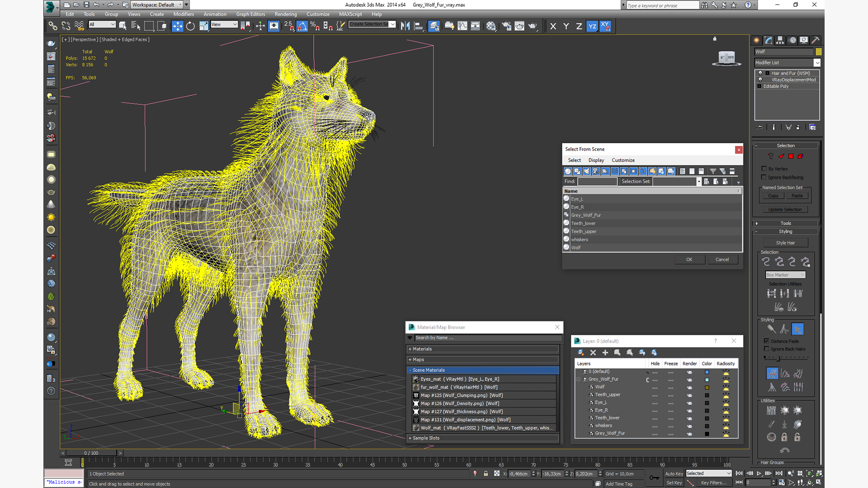Select the Rotate tool in toolbar
Viewport: 868px width, 488px height.
[190, 26]
